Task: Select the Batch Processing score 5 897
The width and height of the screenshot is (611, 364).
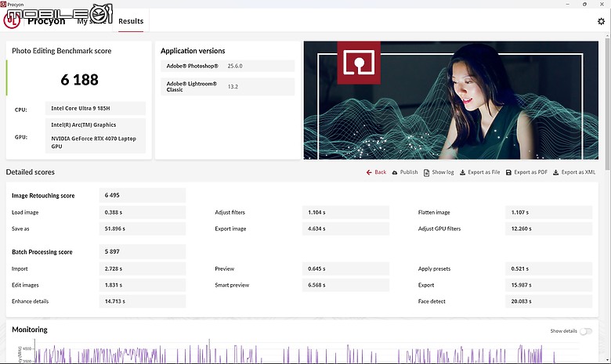Action: pyautogui.click(x=112, y=251)
